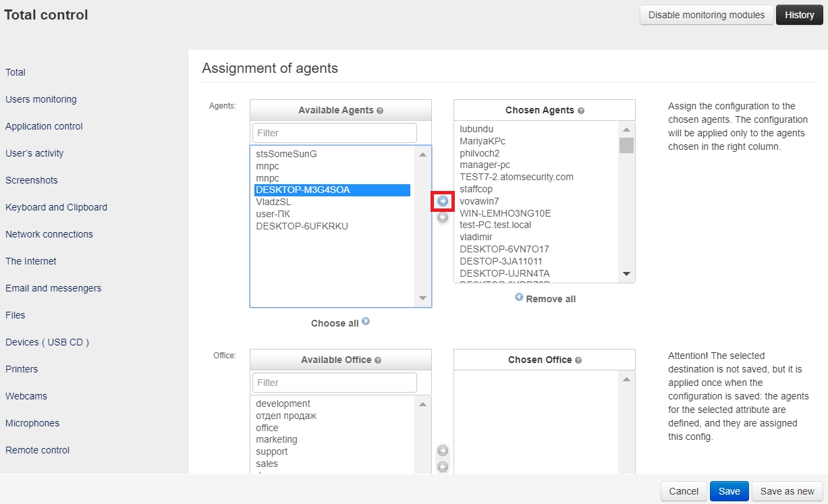Click the Remove all arrow icon
Screen dimensions: 828x504
click(x=519, y=297)
